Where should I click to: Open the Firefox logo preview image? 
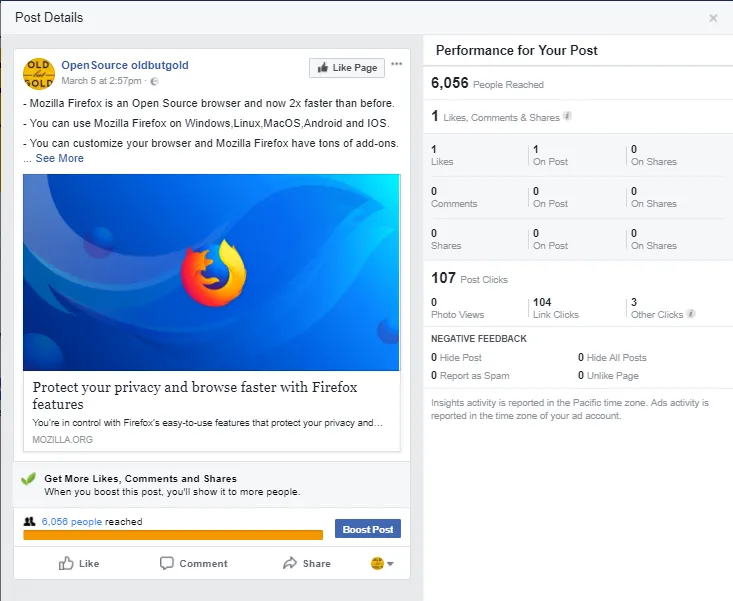[x=212, y=272]
